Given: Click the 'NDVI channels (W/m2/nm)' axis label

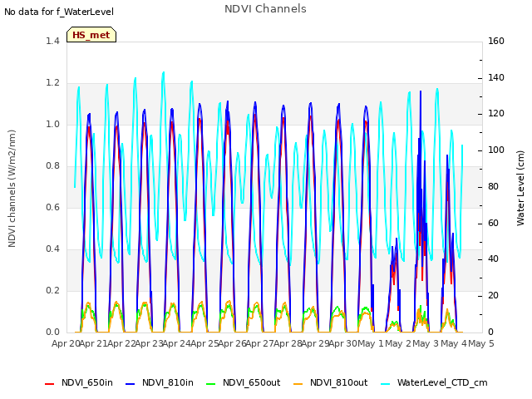Looking at the screenshot, I should point(12,189).
